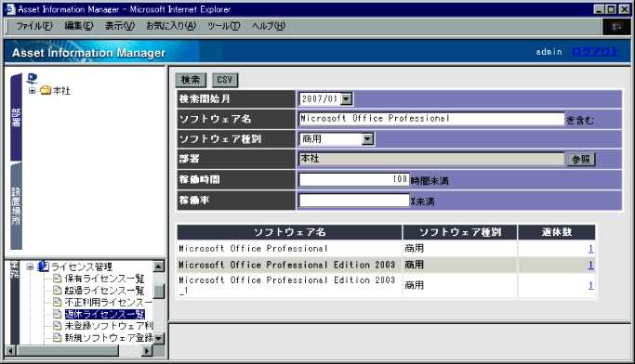Image resolution: width=635 pixels, height=364 pixels.
Task: Click the 部署 read-only field showing 本社
Action: pos(431,159)
